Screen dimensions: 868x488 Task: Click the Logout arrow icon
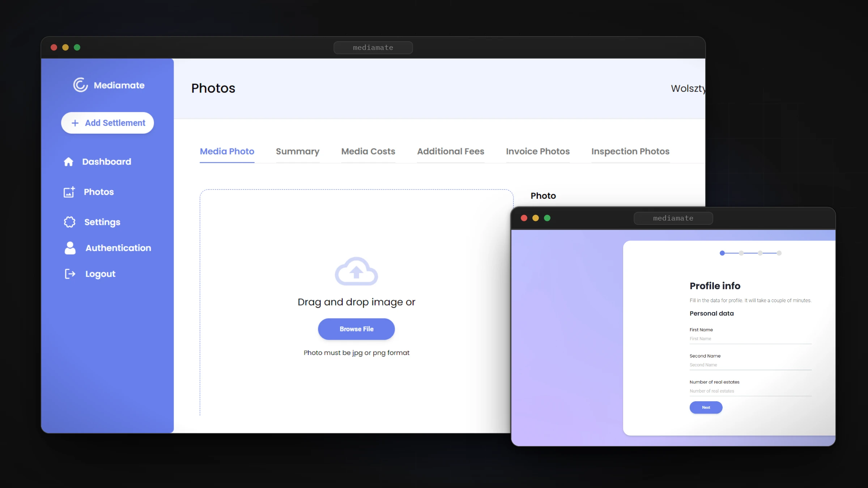click(70, 274)
